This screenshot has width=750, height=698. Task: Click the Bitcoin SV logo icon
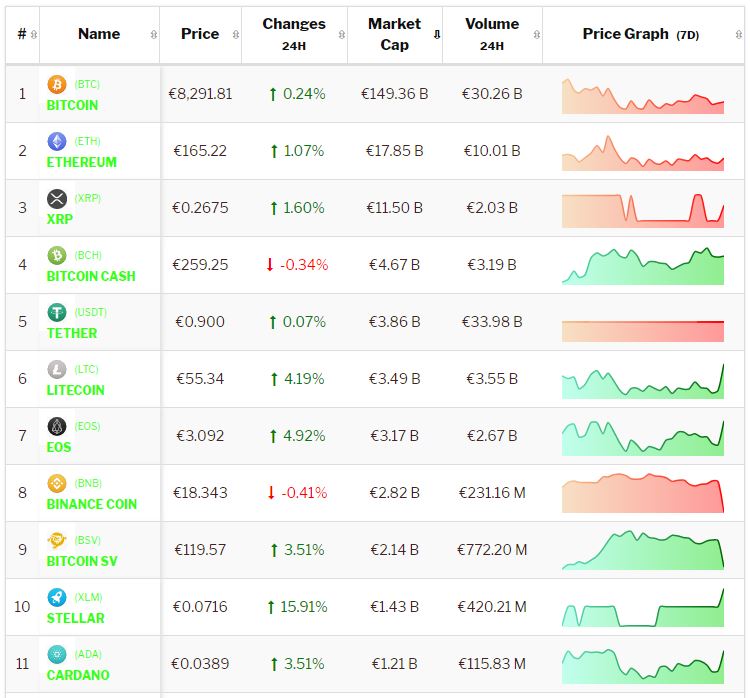(x=57, y=541)
